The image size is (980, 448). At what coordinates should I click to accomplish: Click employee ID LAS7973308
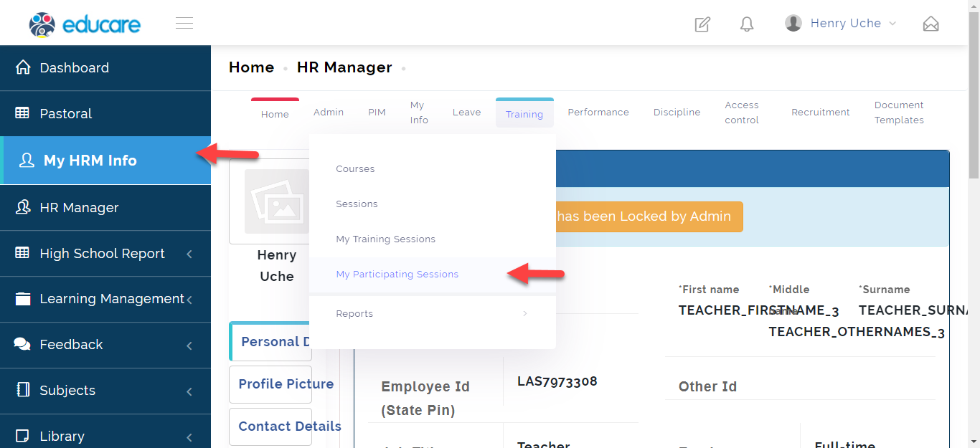(557, 381)
